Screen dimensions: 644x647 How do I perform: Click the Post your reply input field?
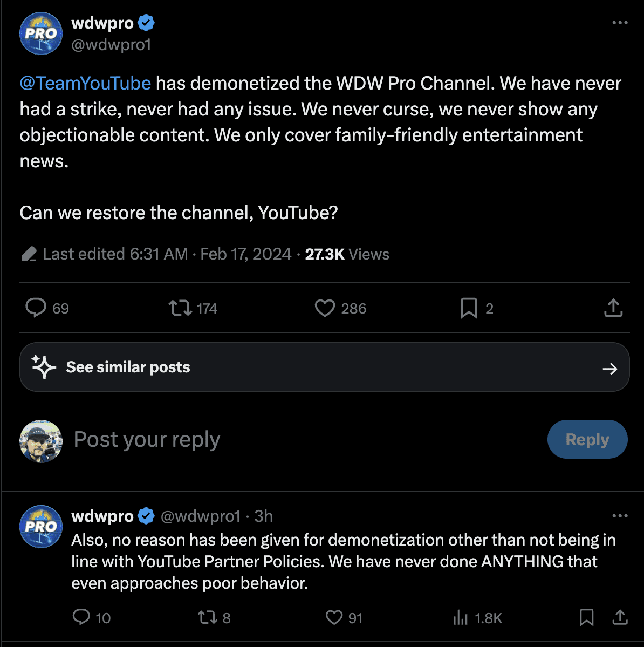(146, 440)
